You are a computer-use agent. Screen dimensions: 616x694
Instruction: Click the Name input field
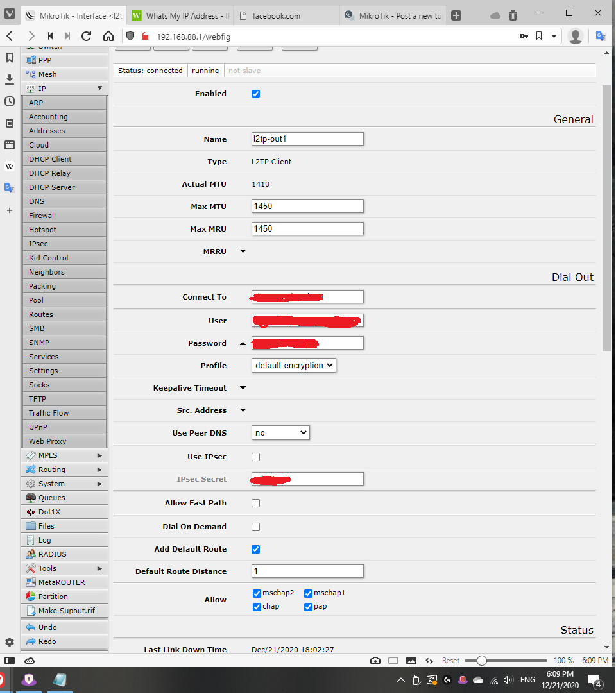pos(307,139)
